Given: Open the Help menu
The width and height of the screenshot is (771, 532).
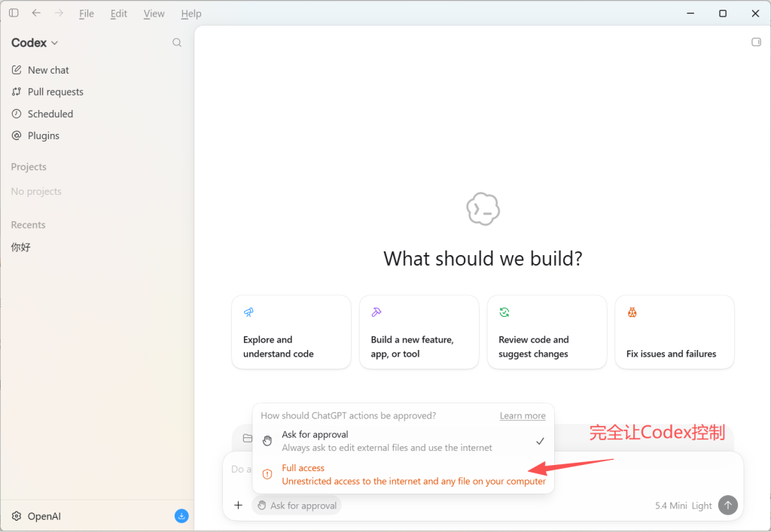Looking at the screenshot, I should click(x=191, y=14).
